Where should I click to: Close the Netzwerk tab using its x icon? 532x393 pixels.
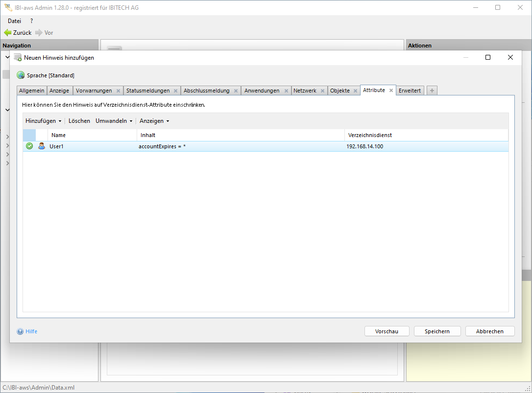pyautogui.click(x=322, y=91)
